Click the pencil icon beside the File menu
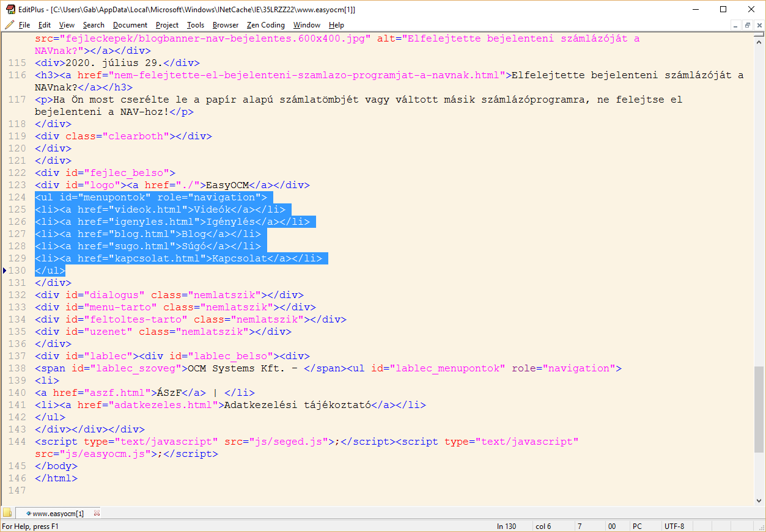 click(10, 25)
